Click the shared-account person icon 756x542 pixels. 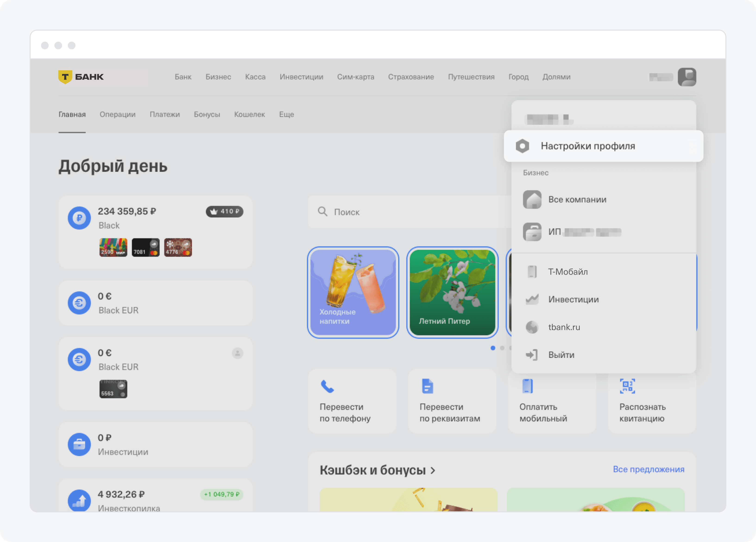(238, 353)
